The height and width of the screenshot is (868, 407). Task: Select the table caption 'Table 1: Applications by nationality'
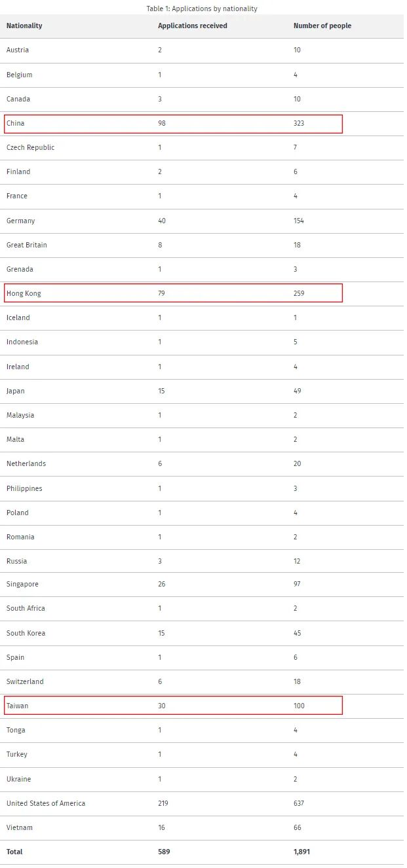pos(202,9)
